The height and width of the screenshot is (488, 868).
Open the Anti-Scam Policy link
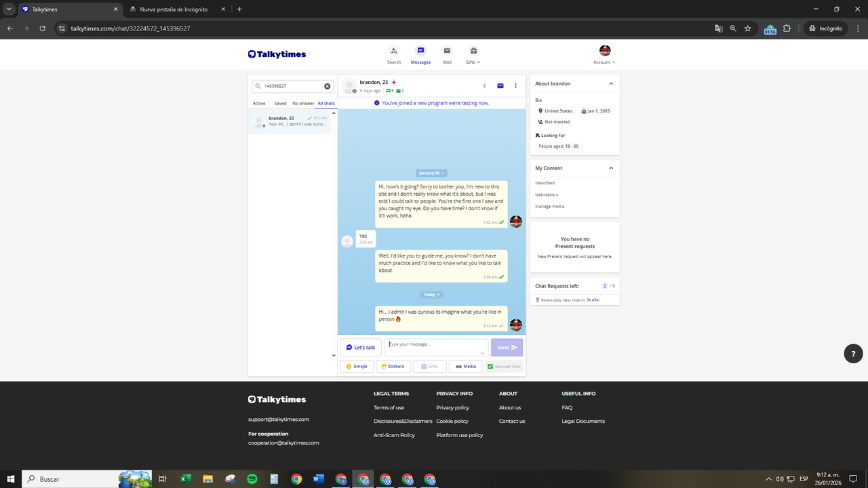394,435
